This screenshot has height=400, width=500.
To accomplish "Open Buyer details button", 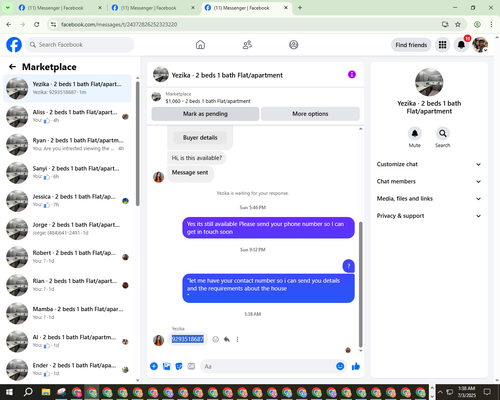I will click(x=200, y=137).
